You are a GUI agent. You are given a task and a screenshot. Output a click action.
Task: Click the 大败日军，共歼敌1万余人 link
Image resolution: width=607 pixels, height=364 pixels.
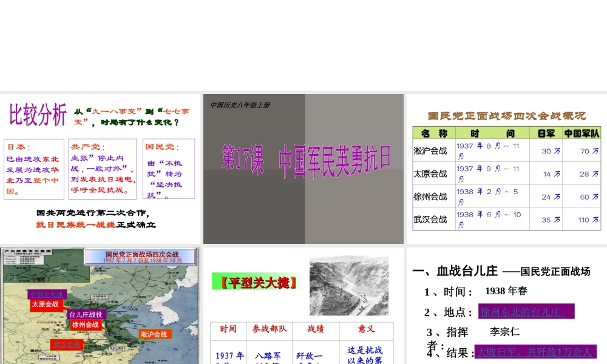pyautogui.click(x=536, y=352)
